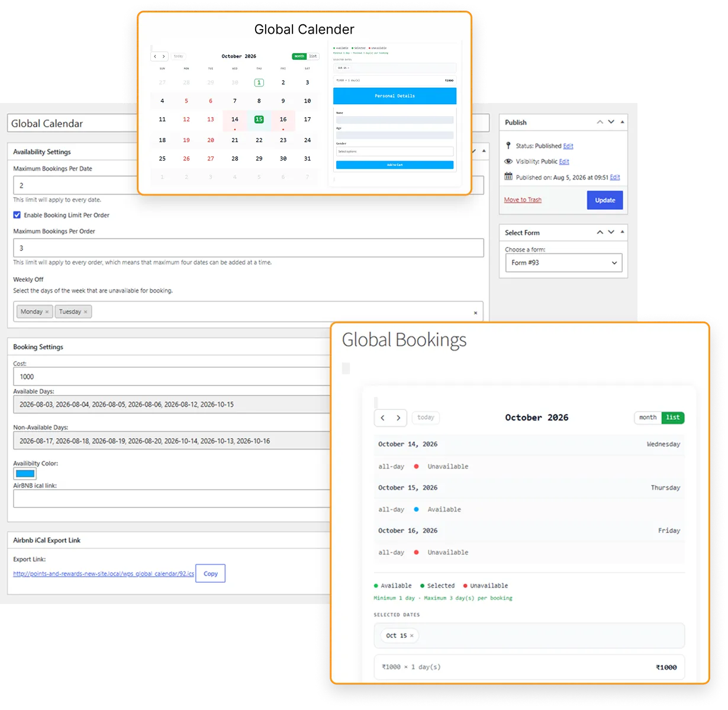The width and height of the screenshot is (728, 710).
Task: Move Publish panel down with arrow
Action: [611, 122]
